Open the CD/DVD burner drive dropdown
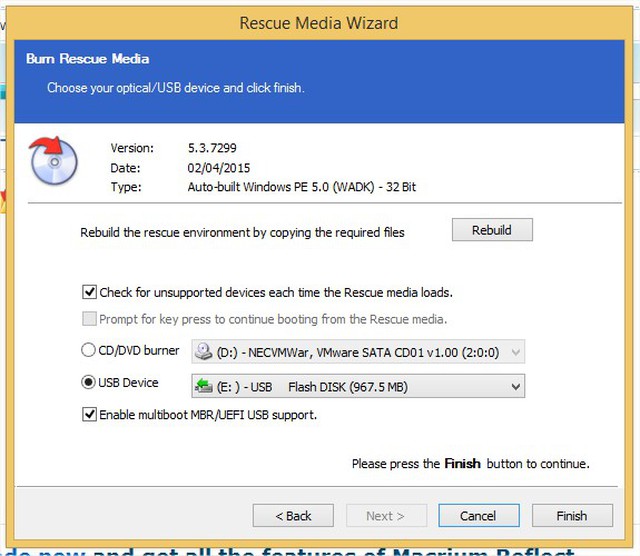The height and width of the screenshot is (556, 640). click(358, 351)
